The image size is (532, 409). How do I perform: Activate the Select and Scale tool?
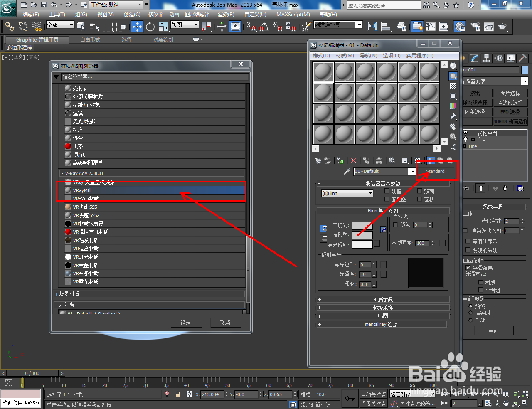[x=163, y=27]
